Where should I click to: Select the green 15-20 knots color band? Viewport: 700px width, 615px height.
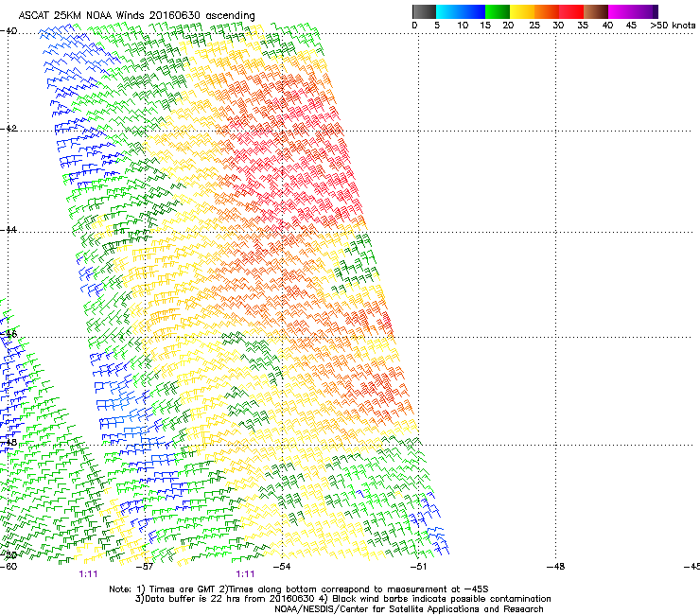498,11
